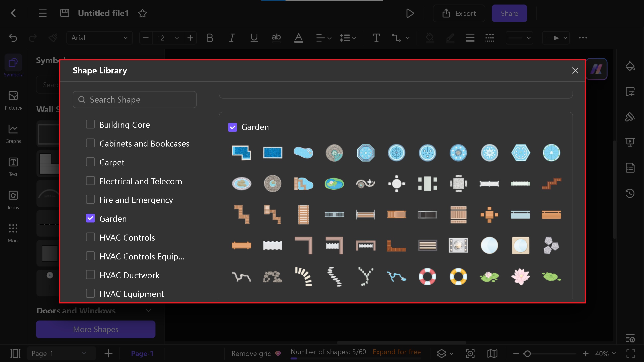The height and width of the screenshot is (362, 644).
Task: Click the strikethrough ab icon
Action: [276, 38]
